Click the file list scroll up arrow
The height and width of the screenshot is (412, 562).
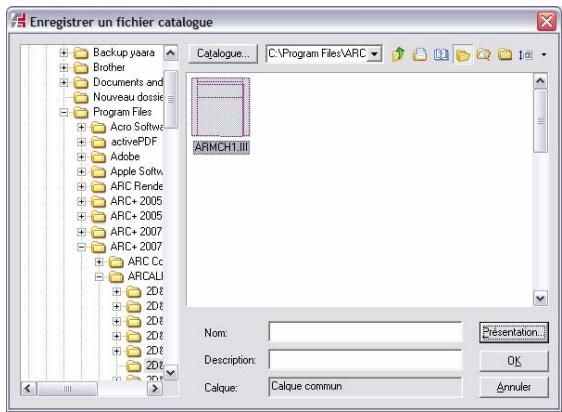pyautogui.click(x=540, y=81)
